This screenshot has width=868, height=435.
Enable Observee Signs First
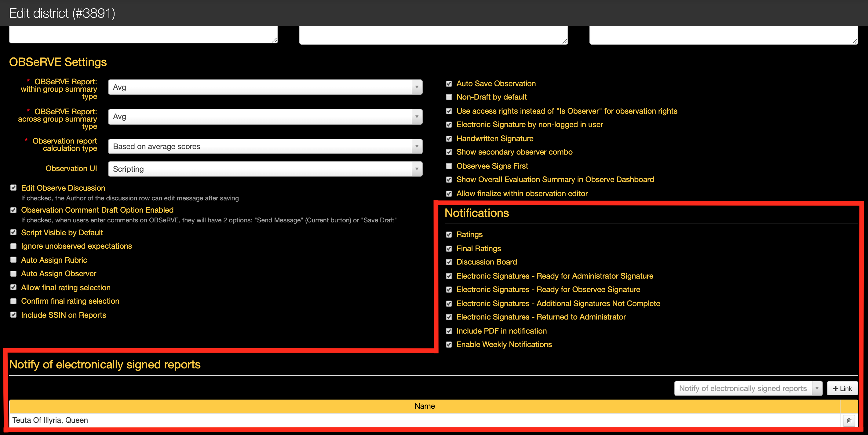pos(449,166)
